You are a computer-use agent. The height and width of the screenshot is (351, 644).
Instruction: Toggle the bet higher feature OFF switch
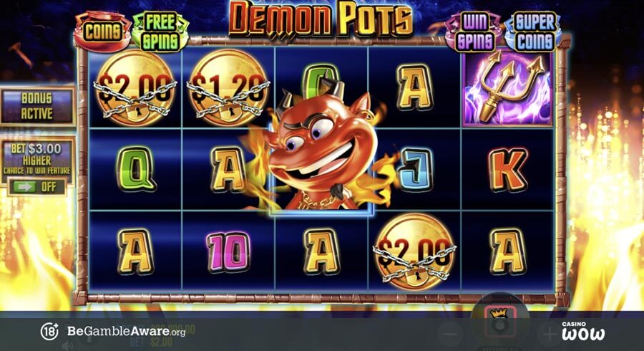tap(37, 187)
